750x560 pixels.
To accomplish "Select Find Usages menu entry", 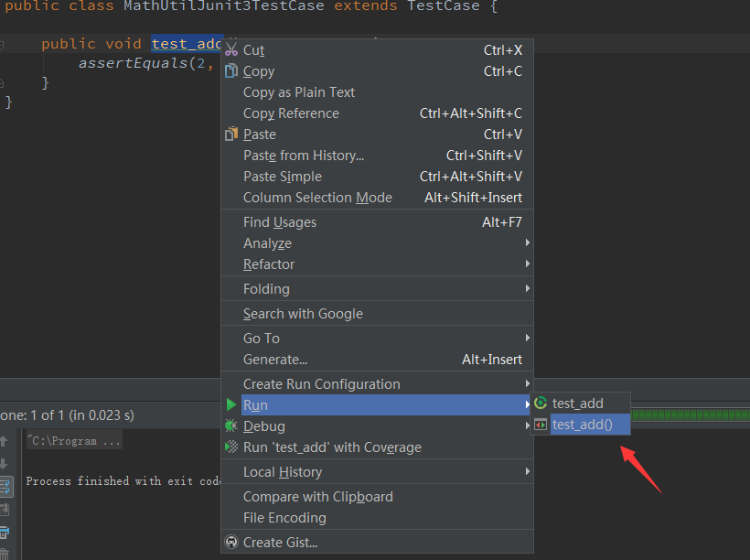I will (377, 222).
